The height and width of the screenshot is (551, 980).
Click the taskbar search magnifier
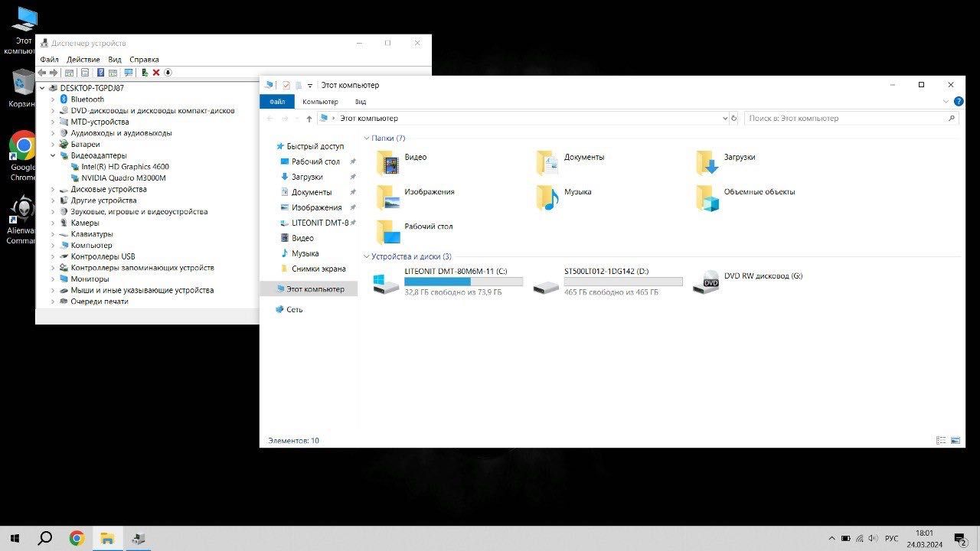point(45,538)
